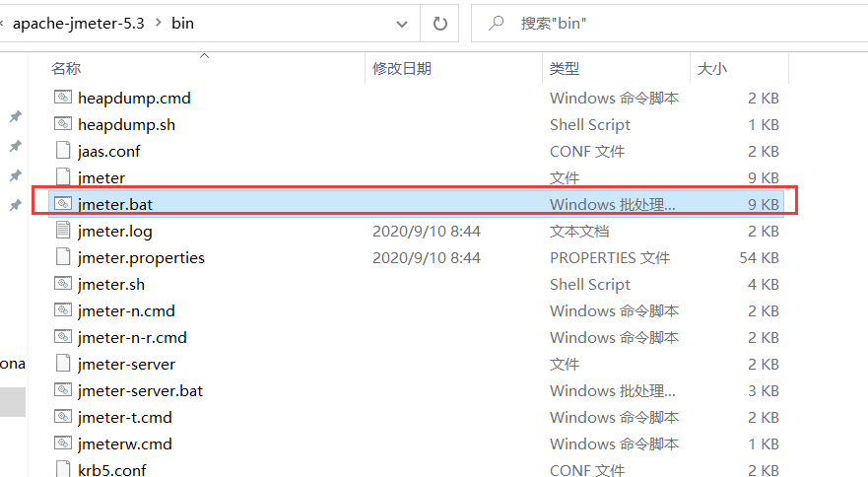Select the heapdump.sh file name
This screenshot has width=868, height=477.
coord(126,124)
